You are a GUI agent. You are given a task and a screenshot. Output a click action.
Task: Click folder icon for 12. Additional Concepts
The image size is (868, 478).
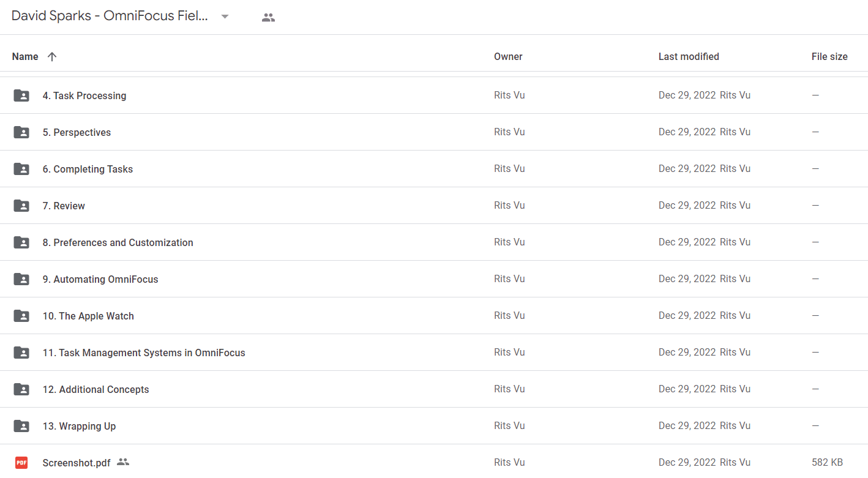pyautogui.click(x=21, y=389)
